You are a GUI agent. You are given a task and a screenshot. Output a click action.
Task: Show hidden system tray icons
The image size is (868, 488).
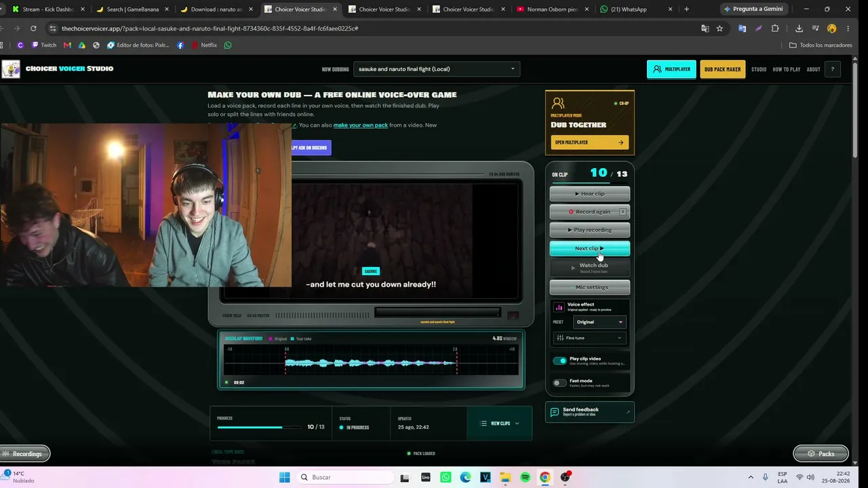click(x=751, y=477)
